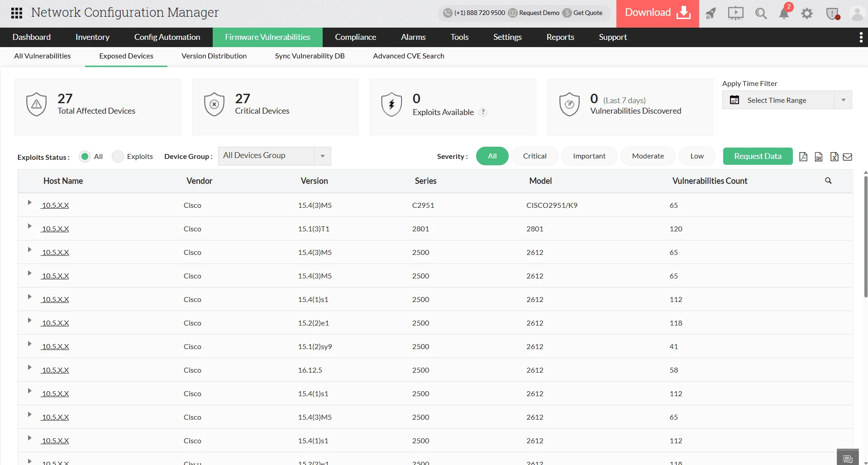Click the rocket quick-start icon
This screenshot has width=868, height=465.
tap(711, 13)
